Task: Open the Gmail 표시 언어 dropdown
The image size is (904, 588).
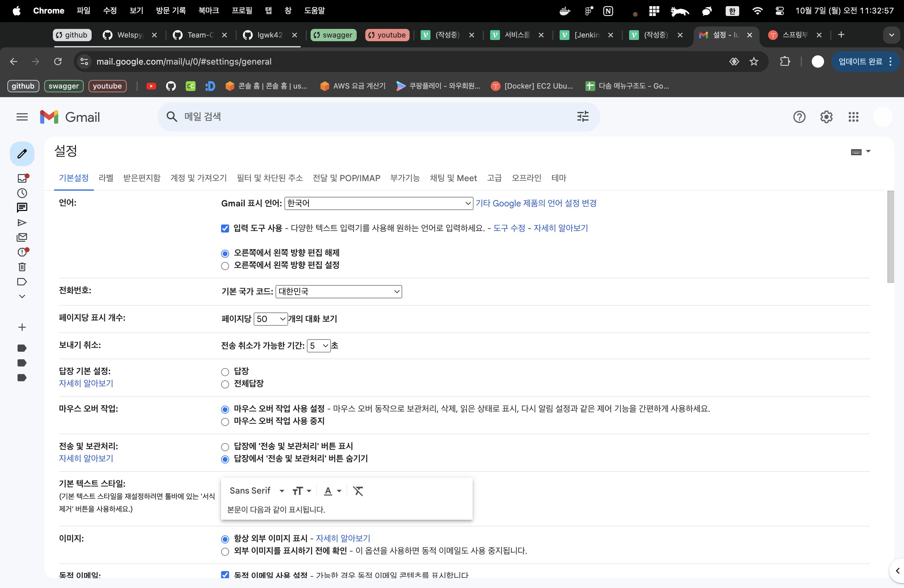Action: (378, 203)
